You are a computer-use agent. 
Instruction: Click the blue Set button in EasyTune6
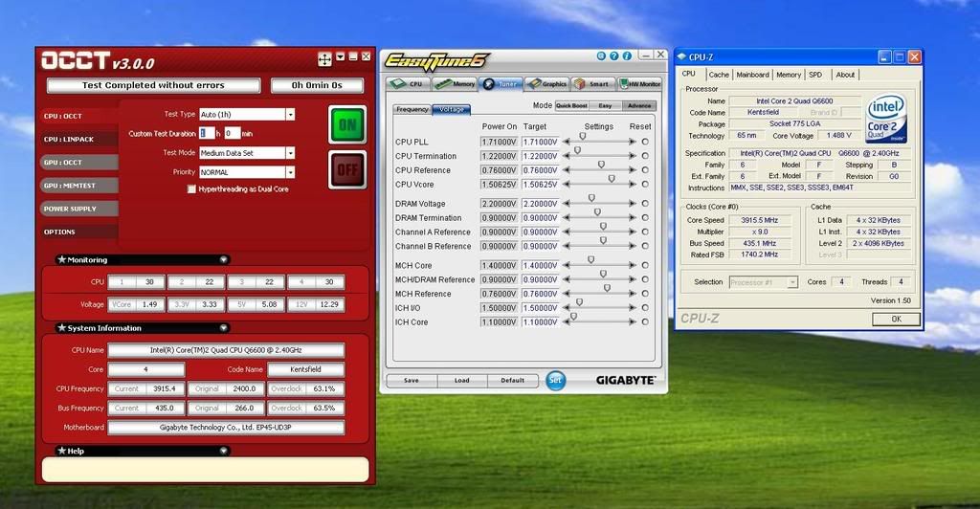coord(555,380)
